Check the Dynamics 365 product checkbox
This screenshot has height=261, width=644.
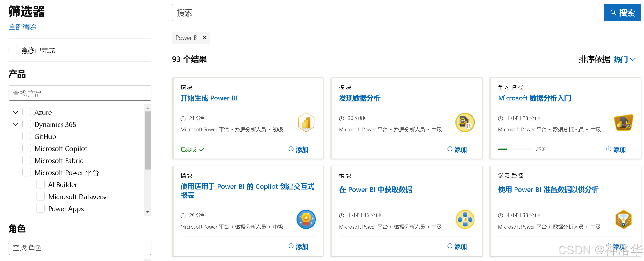tap(26, 124)
